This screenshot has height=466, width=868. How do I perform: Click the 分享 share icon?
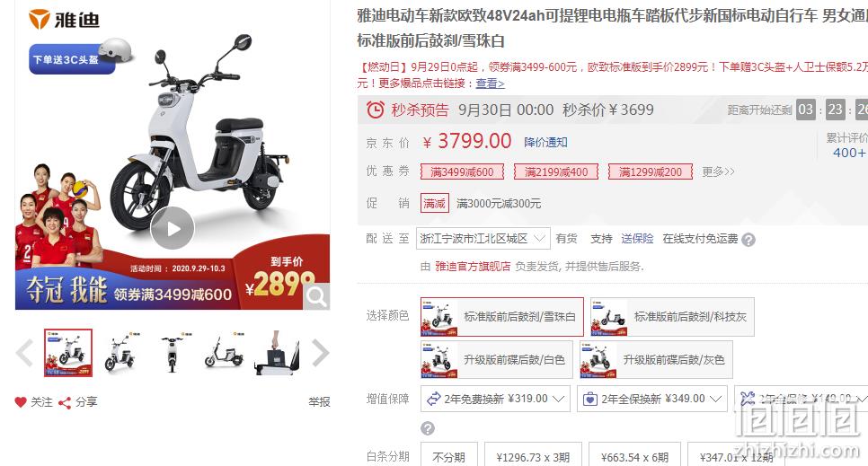click(65, 402)
